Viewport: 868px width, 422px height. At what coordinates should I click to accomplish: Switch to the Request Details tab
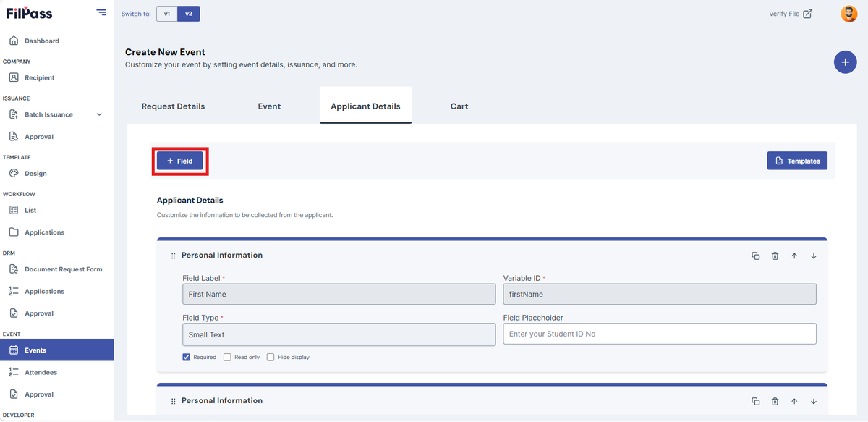coord(173,106)
